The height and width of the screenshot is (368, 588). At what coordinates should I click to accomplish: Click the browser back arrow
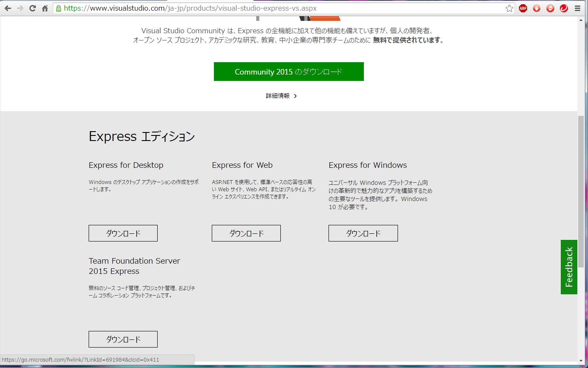[x=8, y=8]
